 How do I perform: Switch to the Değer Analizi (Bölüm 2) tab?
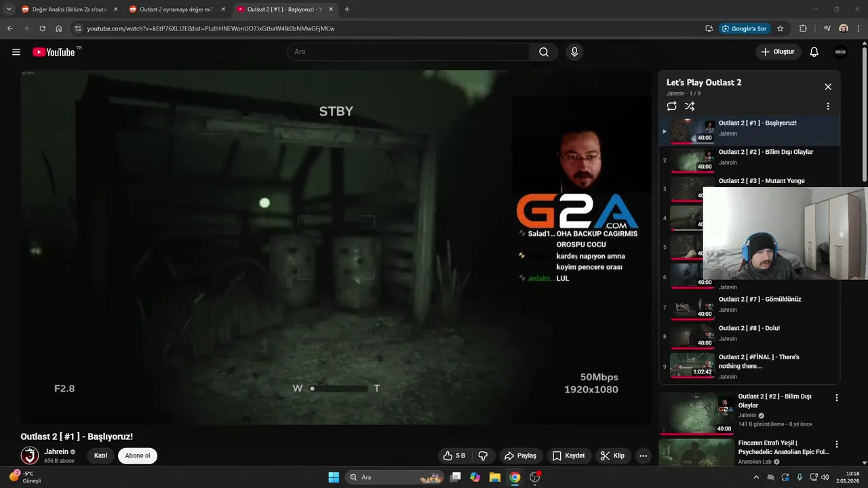point(70,9)
